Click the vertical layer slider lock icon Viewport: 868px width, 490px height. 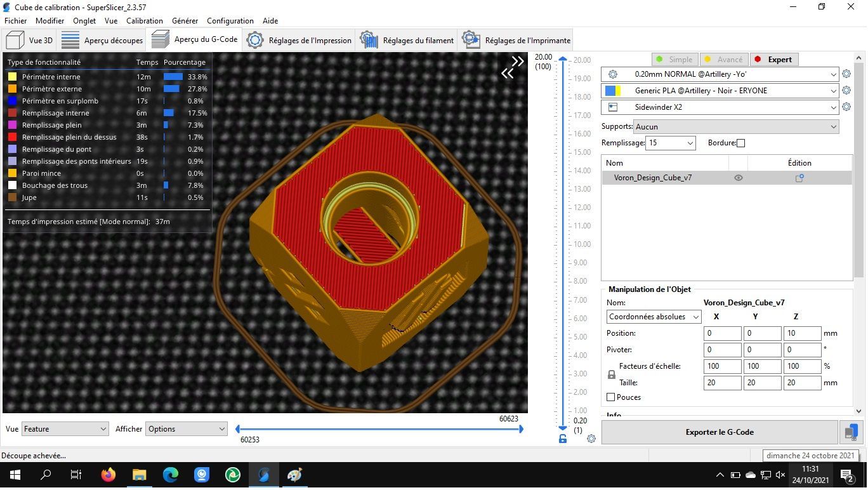pos(563,439)
